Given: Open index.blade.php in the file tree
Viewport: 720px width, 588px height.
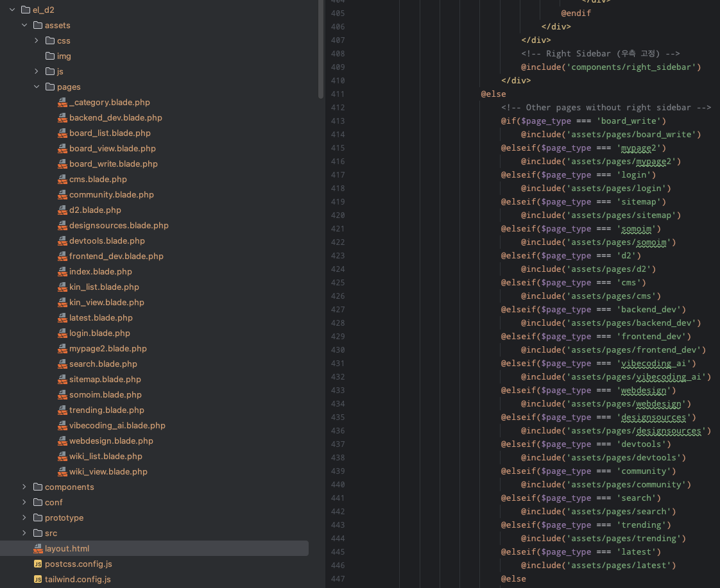Looking at the screenshot, I should (101, 272).
